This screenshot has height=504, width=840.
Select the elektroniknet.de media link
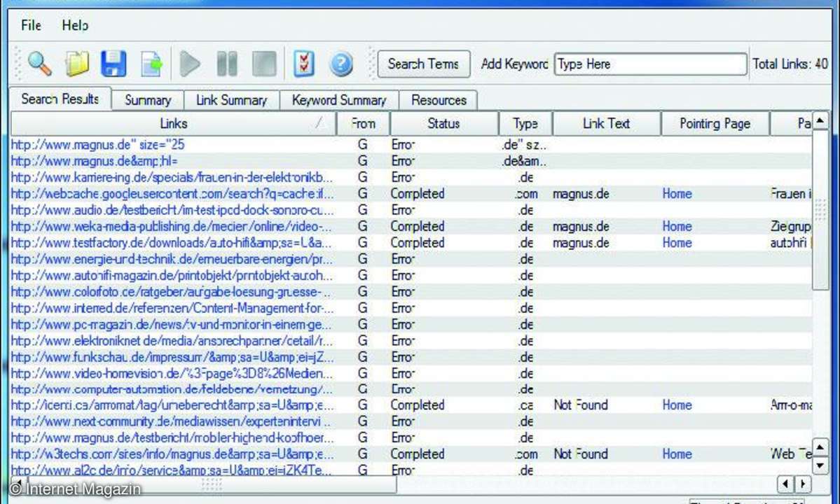click(172, 341)
